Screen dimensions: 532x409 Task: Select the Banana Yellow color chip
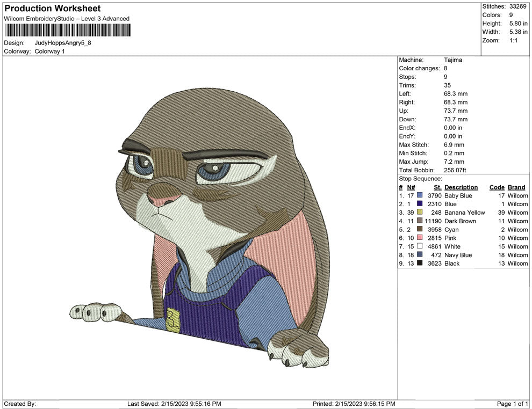419,213
